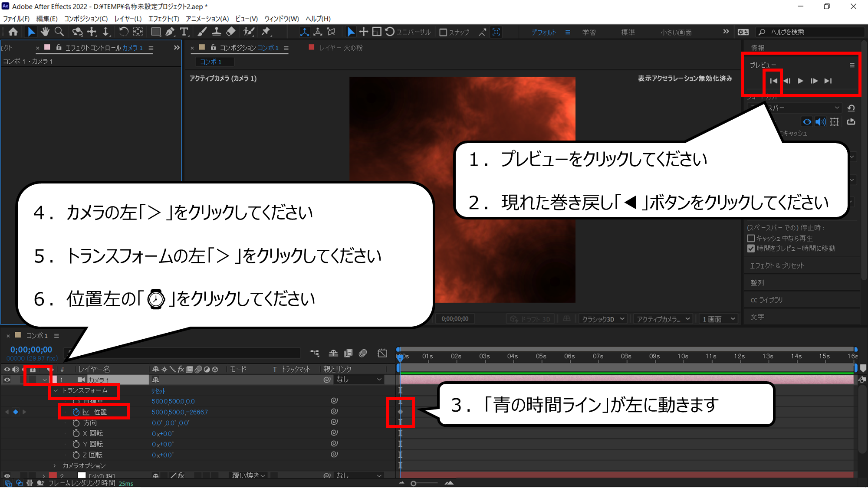Viewport: 868px width, 488px height.
Task: Select the Selection arrow tool
Action: [x=31, y=32]
